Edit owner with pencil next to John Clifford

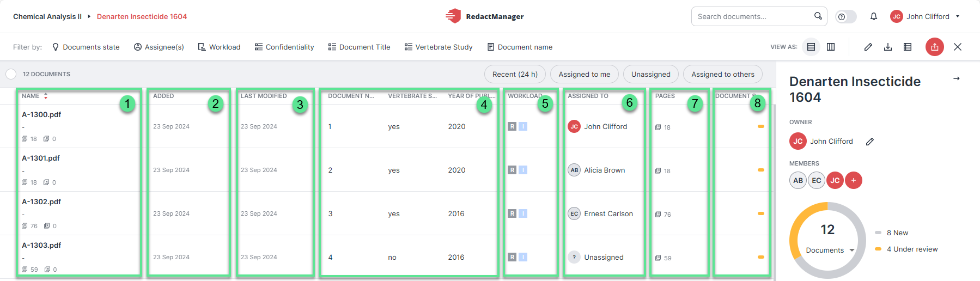870,142
